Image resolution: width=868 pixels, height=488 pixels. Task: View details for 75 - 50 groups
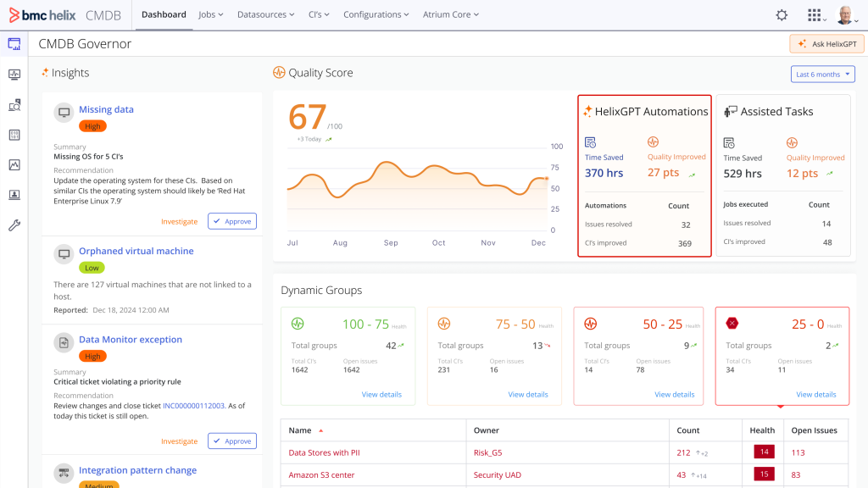(x=528, y=395)
